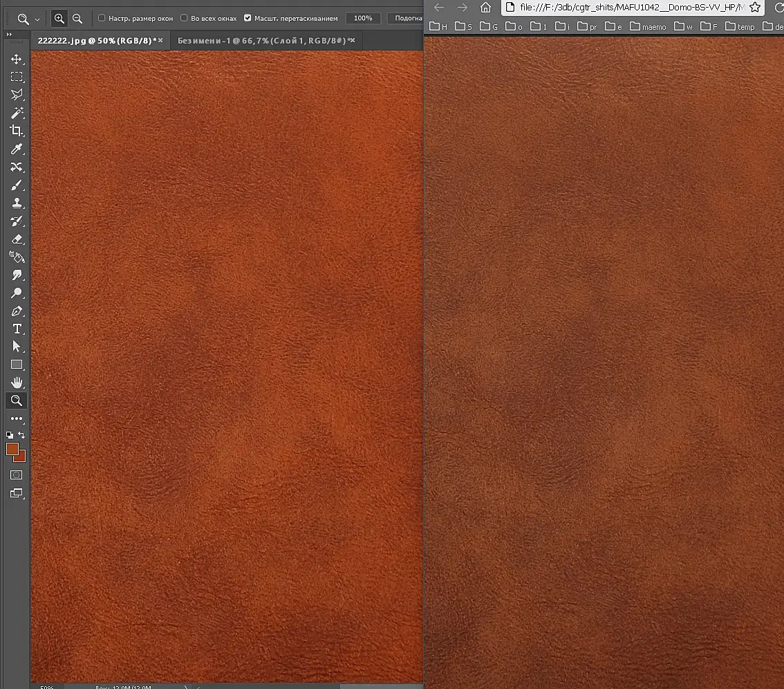Open the 'i' bookmarks folder

(x=562, y=26)
